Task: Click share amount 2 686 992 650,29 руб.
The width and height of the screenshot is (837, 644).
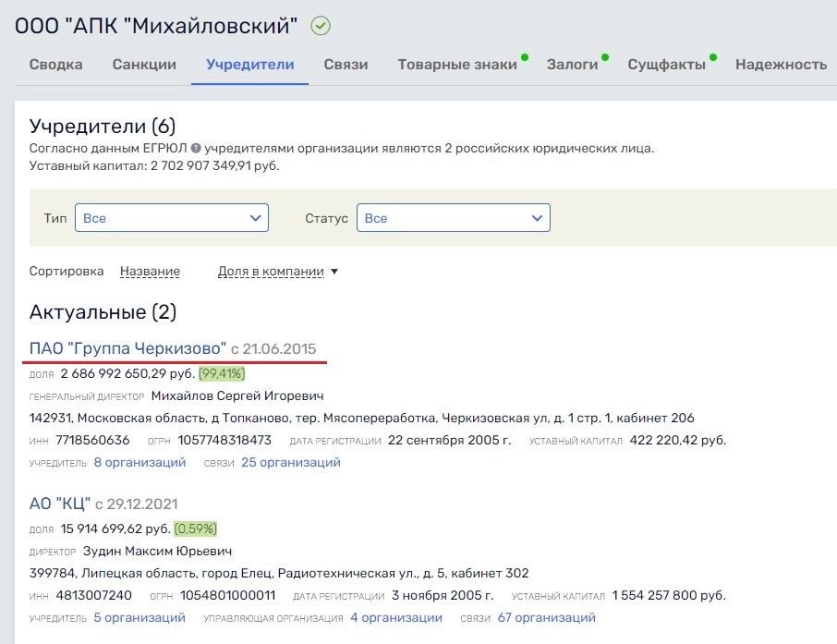Action: coord(127,374)
